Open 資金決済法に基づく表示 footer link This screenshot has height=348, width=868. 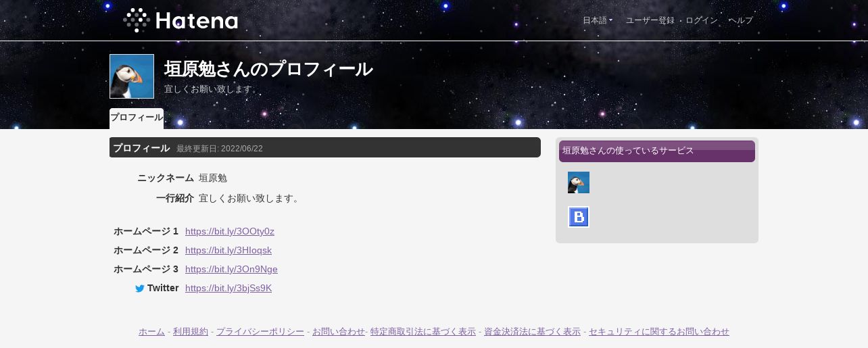coord(532,331)
